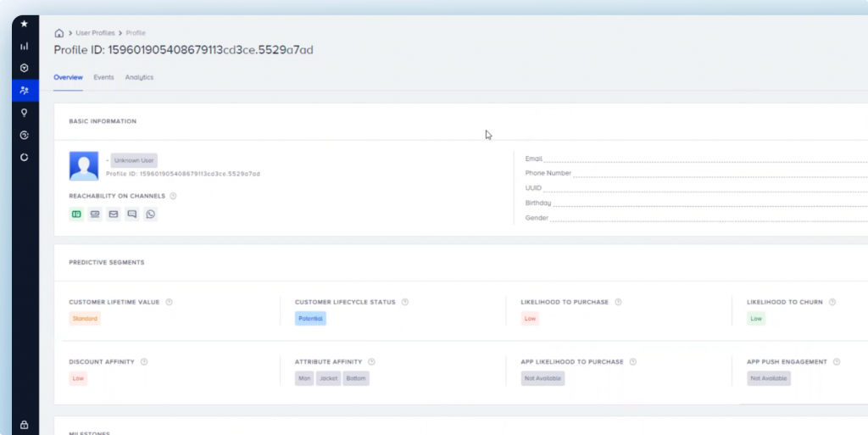Switch to the Analytics tab

click(139, 77)
